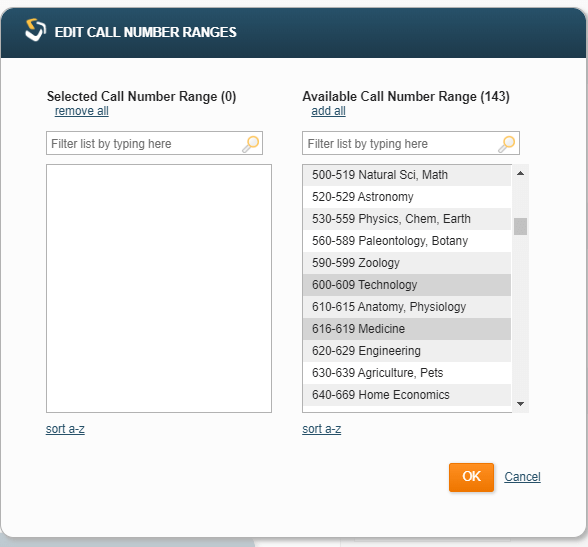This screenshot has width=588, height=547.
Task: Click the search icon in the Selected filter box
Action: (x=250, y=144)
